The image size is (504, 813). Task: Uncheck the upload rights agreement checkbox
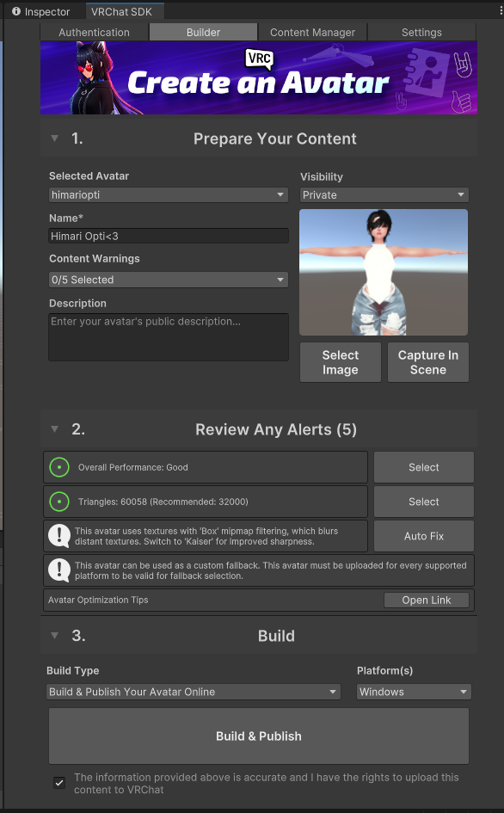pos(59,783)
